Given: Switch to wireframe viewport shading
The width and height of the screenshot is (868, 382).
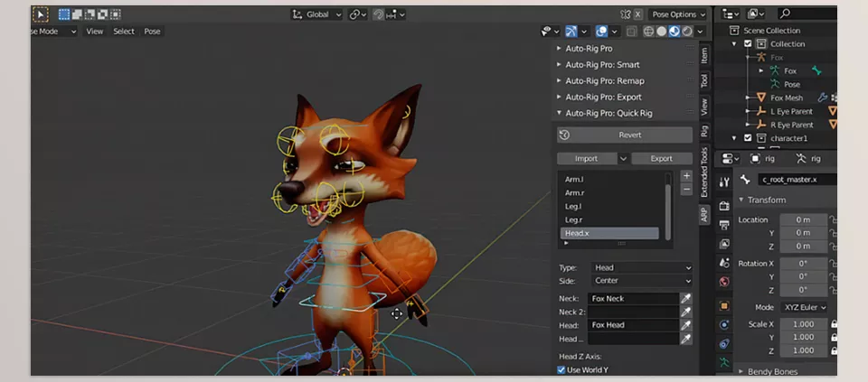Looking at the screenshot, I should (x=649, y=32).
